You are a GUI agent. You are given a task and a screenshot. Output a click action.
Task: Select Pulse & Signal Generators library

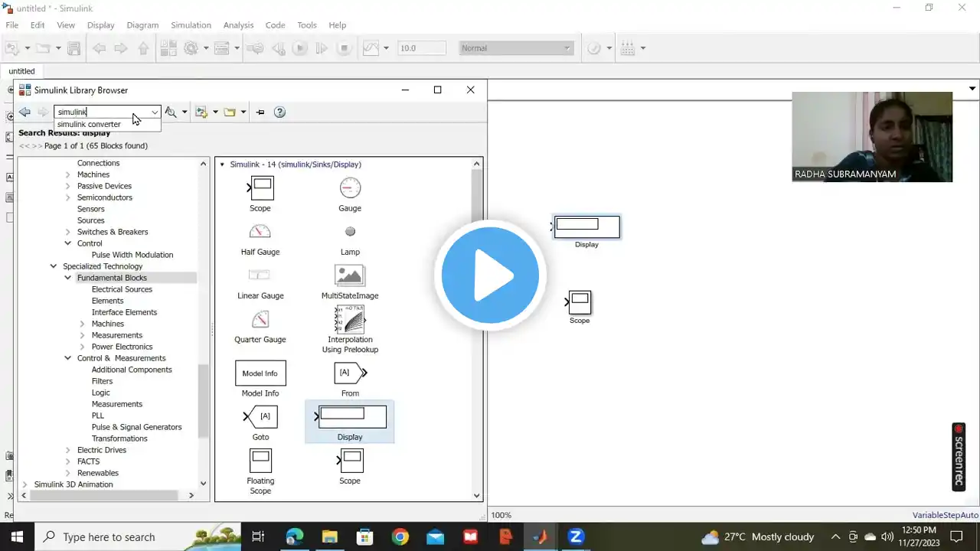[x=136, y=427]
